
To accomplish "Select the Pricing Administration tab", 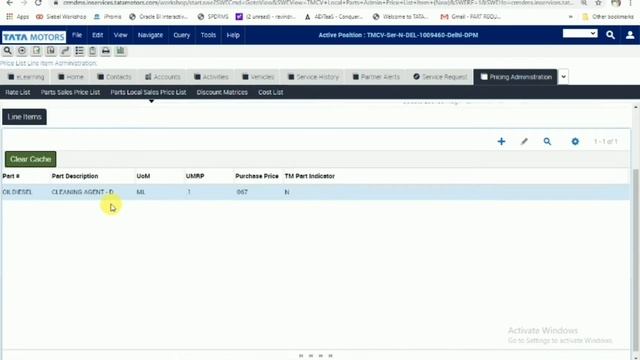I will (x=516, y=77).
